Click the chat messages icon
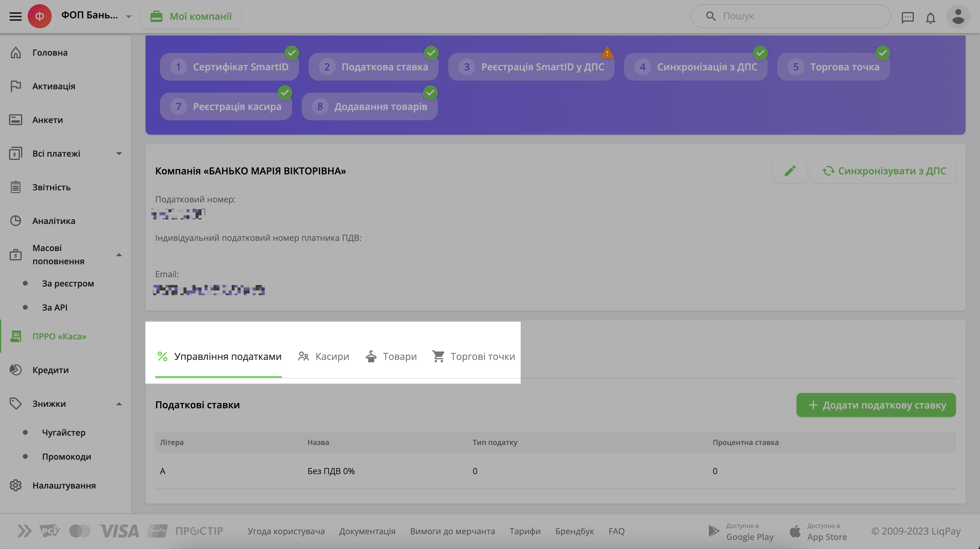Image resolution: width=980 pixels, height=549 pixels. (907, 17)
